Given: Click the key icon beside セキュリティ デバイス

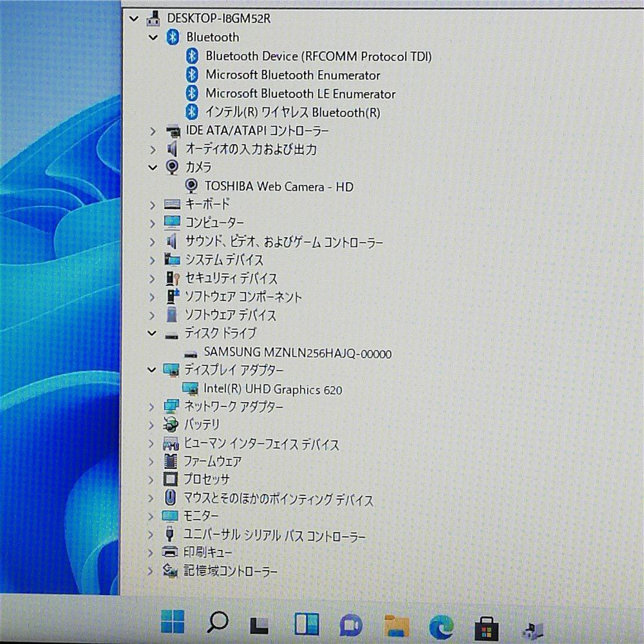Looking at the screenshot, I should point(173,278).
